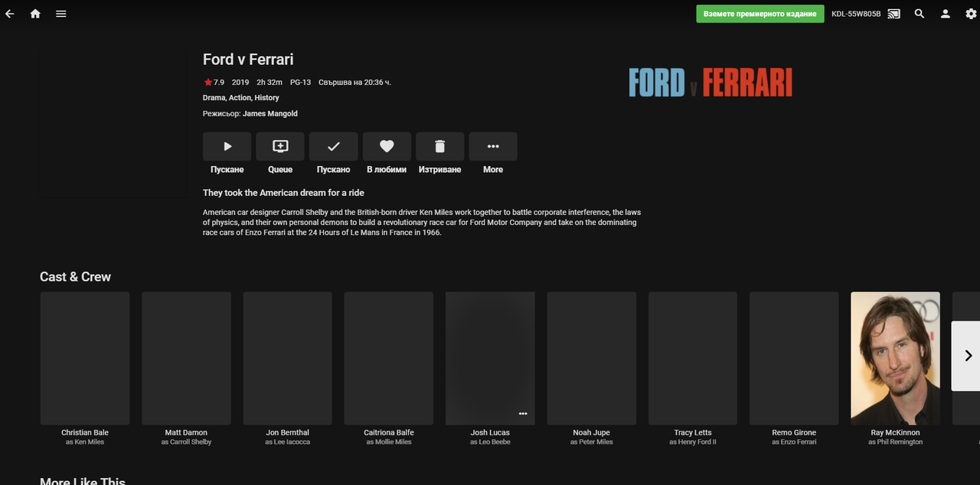Screen dimensions: 980x485
Task: Open Josh Lucas cast card
Action: 490,358
